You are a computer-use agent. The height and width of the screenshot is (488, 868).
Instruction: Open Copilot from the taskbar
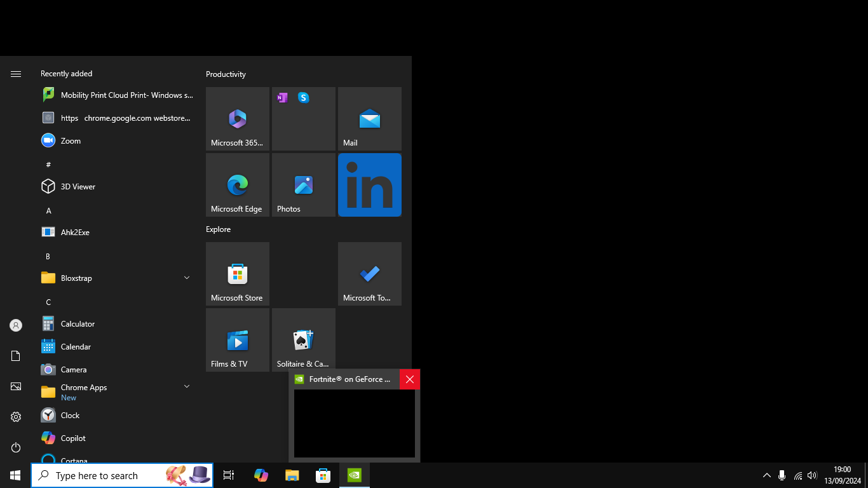pyautogui.click(x=261, y=475)
